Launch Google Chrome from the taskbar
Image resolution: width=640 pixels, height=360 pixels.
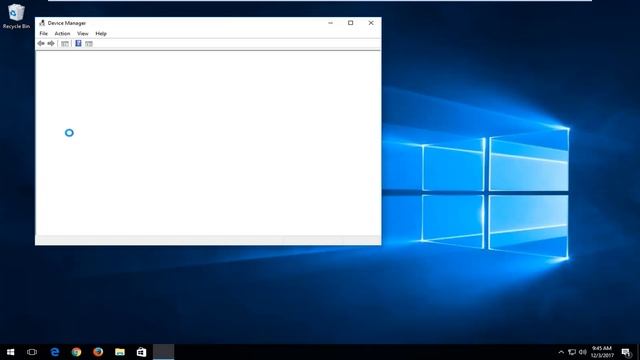coord(76,352)
